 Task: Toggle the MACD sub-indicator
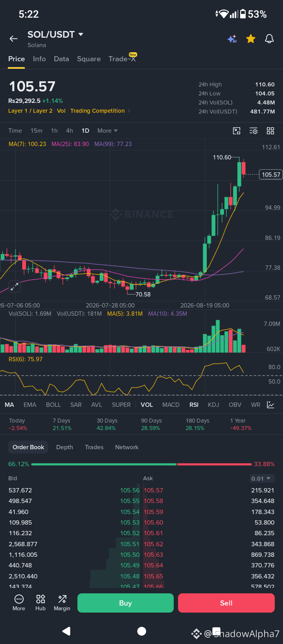click(x=171, y=405)
